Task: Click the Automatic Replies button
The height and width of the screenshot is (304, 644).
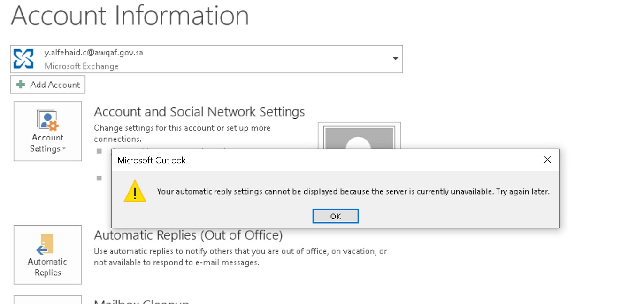Action: pyautogui.click(x=48, y=255)
